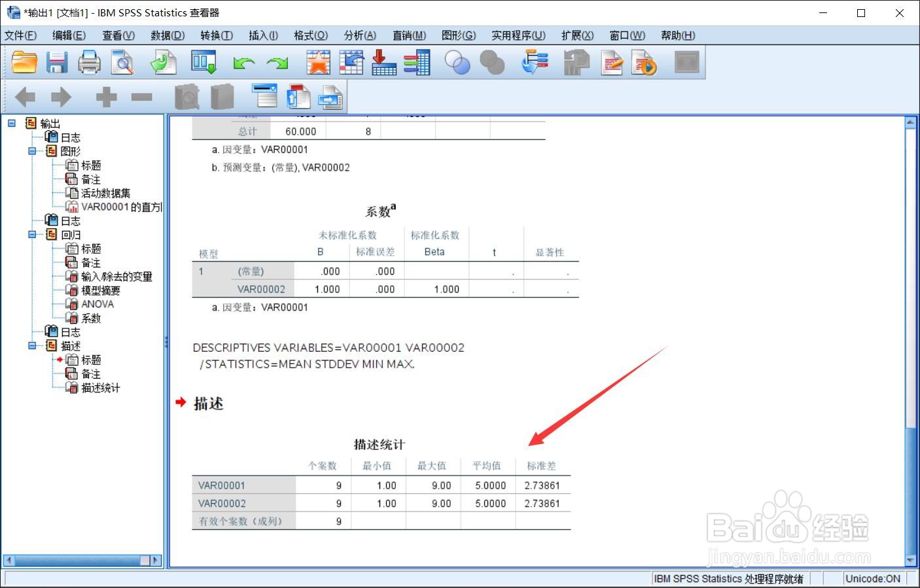Open the 帮助(H) menu
This screenshot has width=920, height=588.
pos(678,35)
